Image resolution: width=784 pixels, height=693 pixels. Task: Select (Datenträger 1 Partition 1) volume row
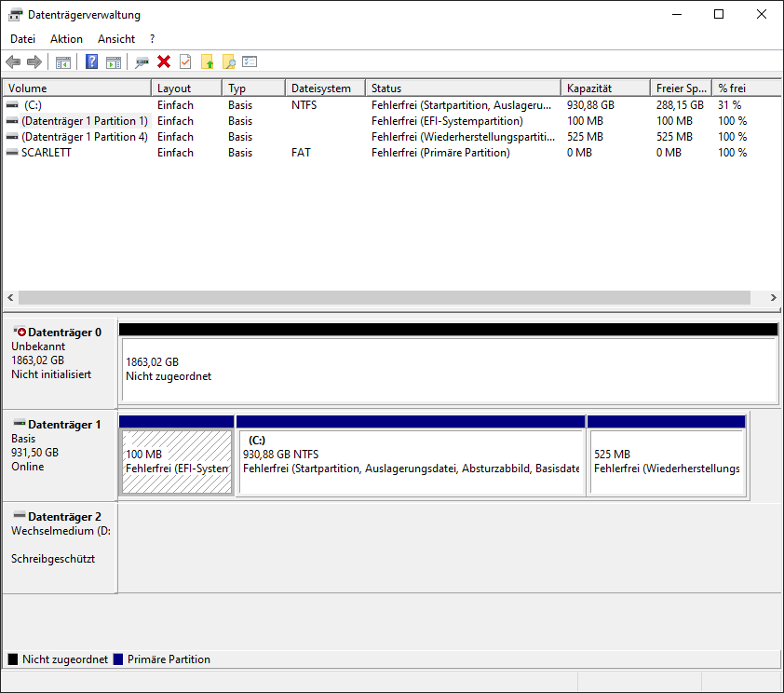click(391, 121)
